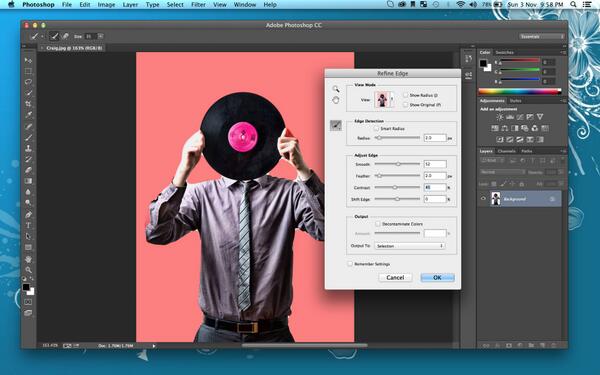Switch to the Swatches tab
Screen dimensions: 600x375
[x=504, y=52]
